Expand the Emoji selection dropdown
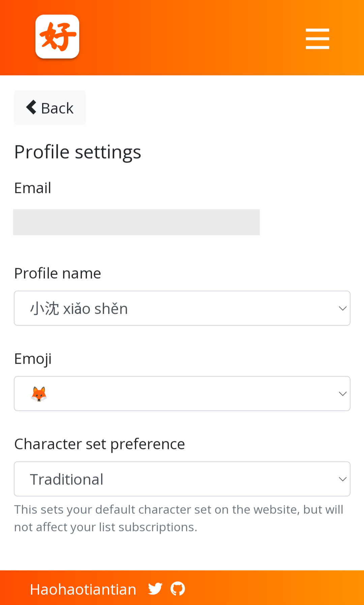Image resolution: width=364 pixels, height=605 pixels. 182,394
